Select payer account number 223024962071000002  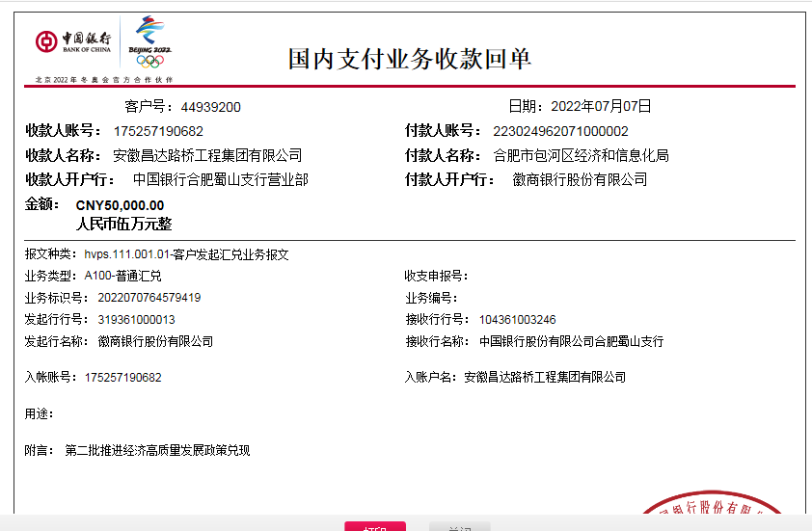pos(560,131)
